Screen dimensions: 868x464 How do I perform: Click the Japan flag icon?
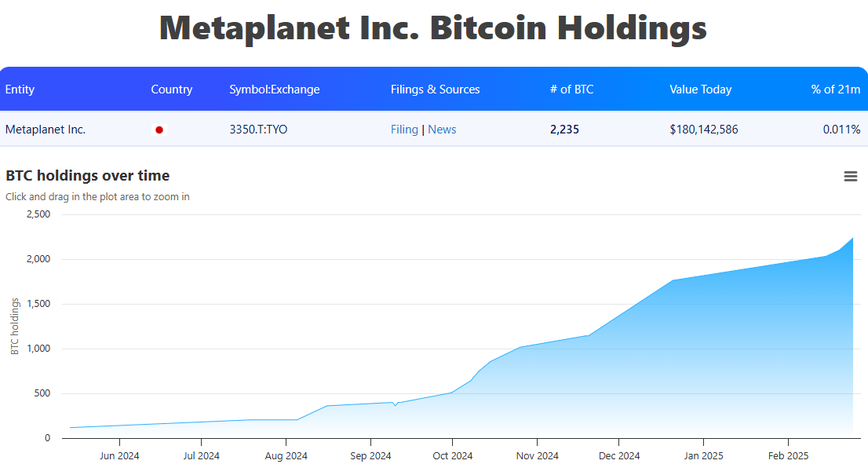point(159,130)
